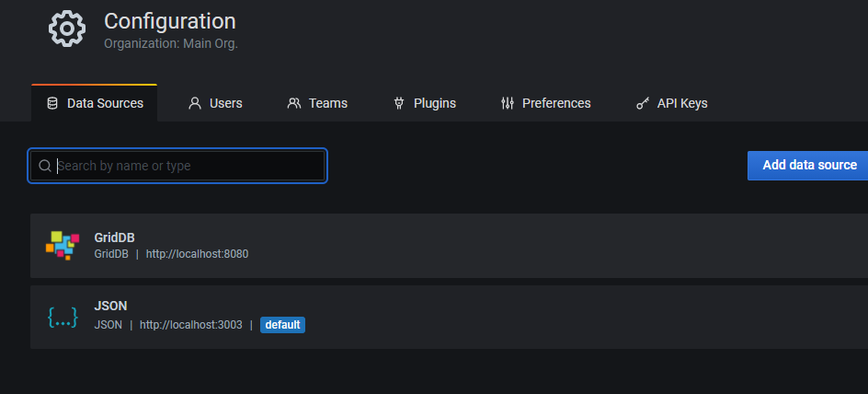Image resolution: width=868 pixels, height=394 pixels.
Task: Click the key icon beside API Keys
Action: click(643, 103)
